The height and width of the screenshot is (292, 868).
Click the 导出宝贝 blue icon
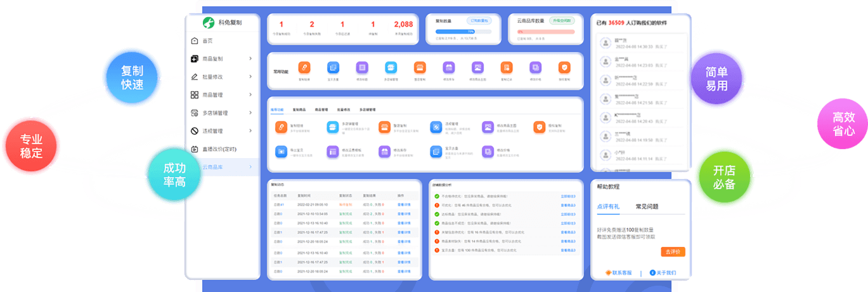click(282, 152)
